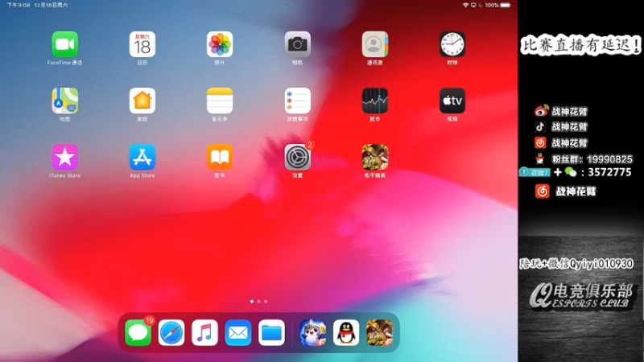
Task: Tap the battery indicator in status bar
Action: [506, 5]
